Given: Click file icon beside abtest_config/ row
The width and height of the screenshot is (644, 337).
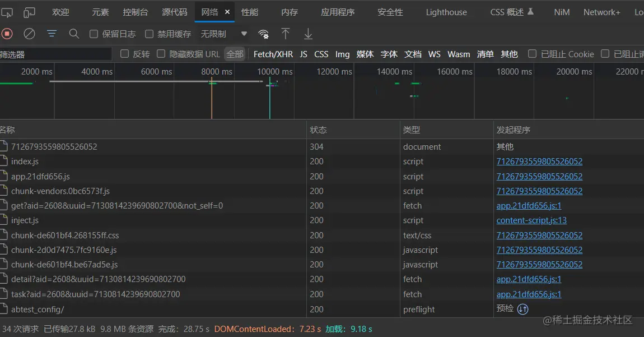Looking at the screenshot, I should click(4, 308).
